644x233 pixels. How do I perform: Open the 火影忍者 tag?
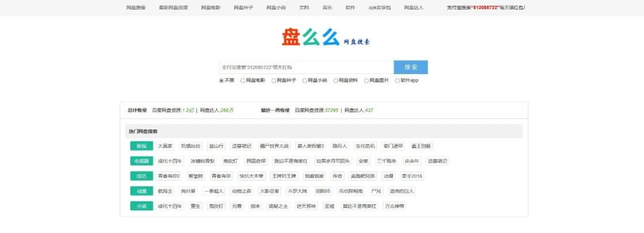[269, 191]
